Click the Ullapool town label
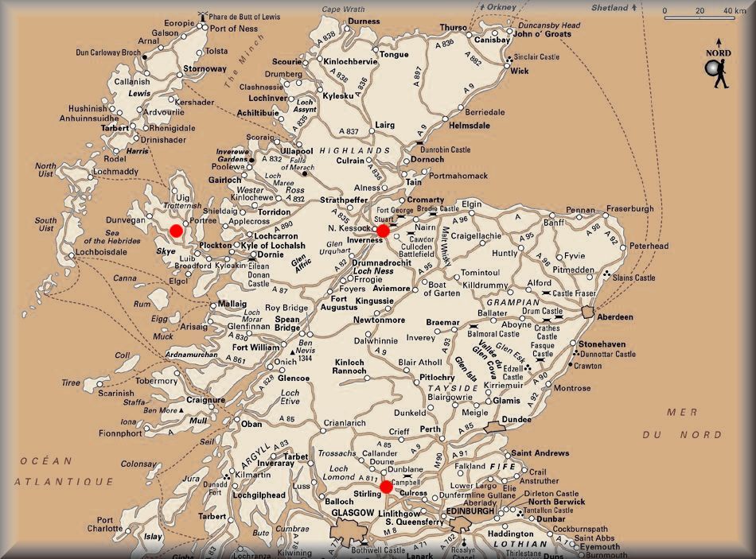This screenshot has width=756, height=559. [297, 151]
